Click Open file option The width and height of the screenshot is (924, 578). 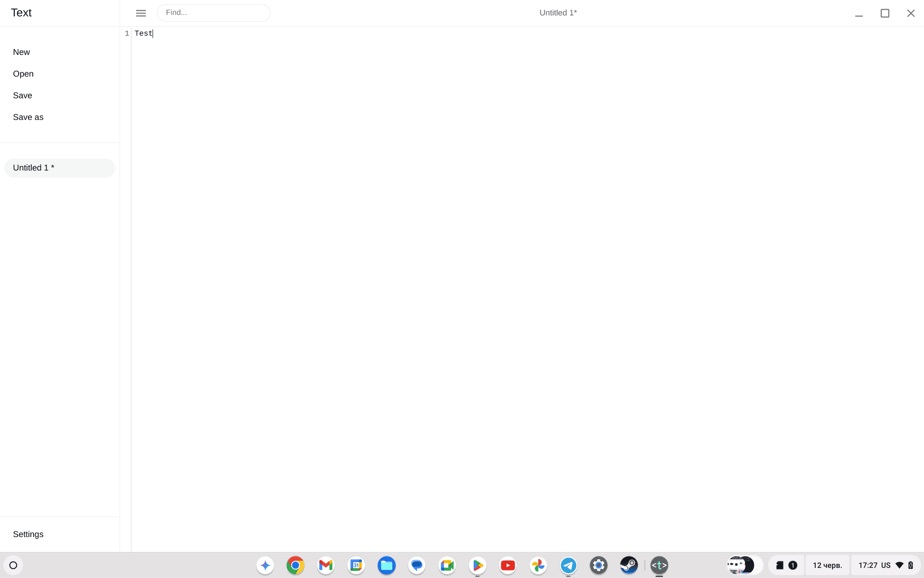pyautogui.click(x=23, y=73)
